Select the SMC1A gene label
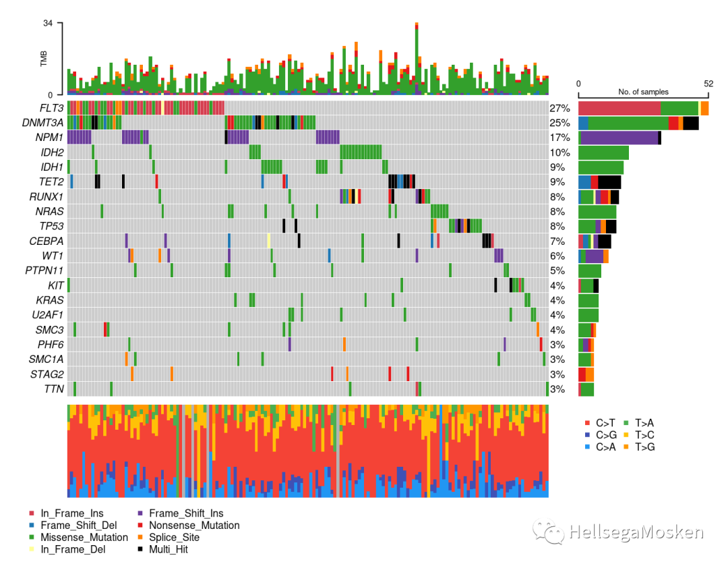Viewport: 728px width, 566px height. click(x=47, y=359)
